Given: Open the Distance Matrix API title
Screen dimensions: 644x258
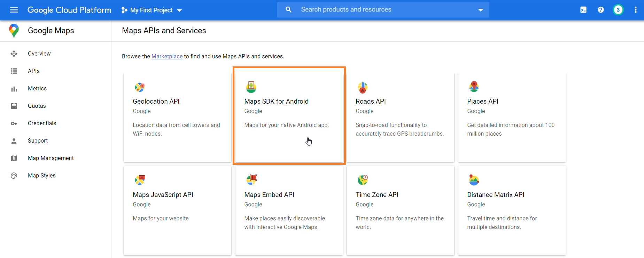Looking at the screenshot, I should coord(495,195).
